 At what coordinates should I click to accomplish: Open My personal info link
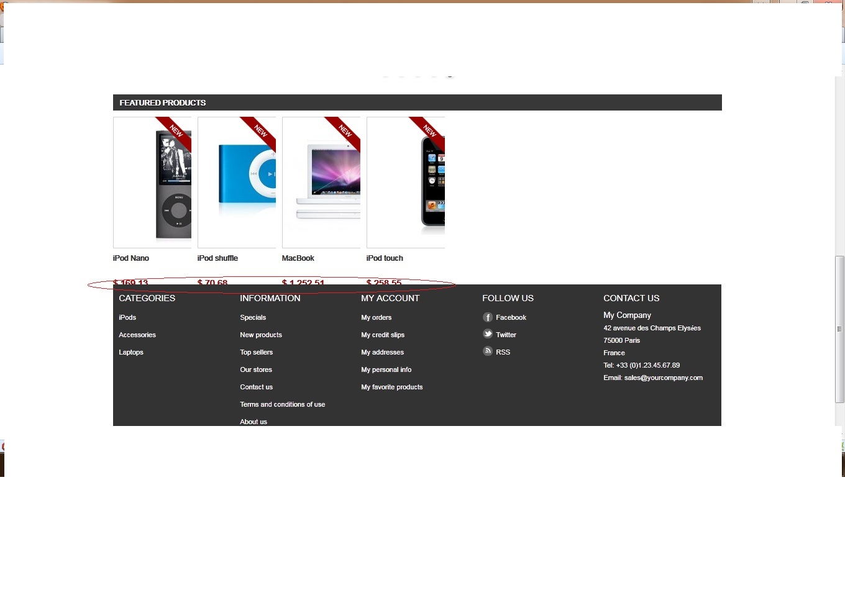386,369
